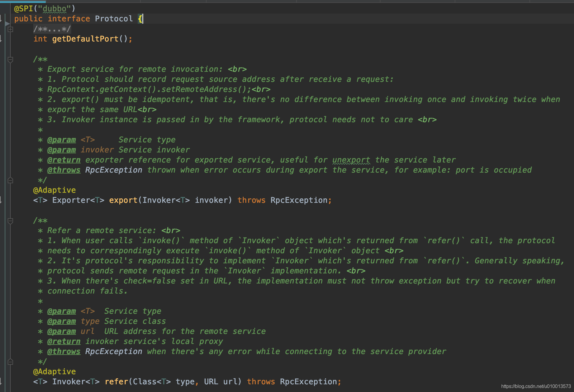Click the @SPI annotation
Viewport: 574px width, 392px height.
coord(24,9)
